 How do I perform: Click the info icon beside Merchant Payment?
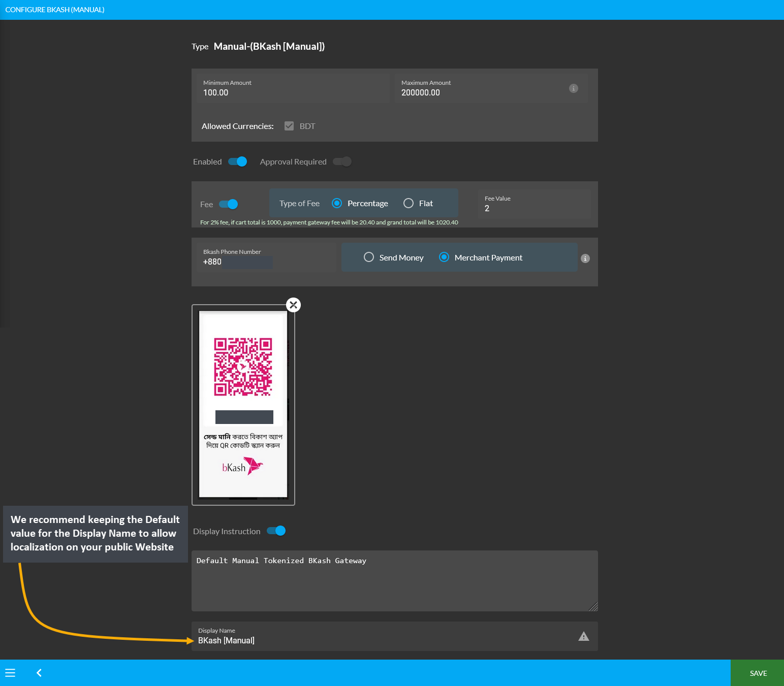click(x=585, y=258)
